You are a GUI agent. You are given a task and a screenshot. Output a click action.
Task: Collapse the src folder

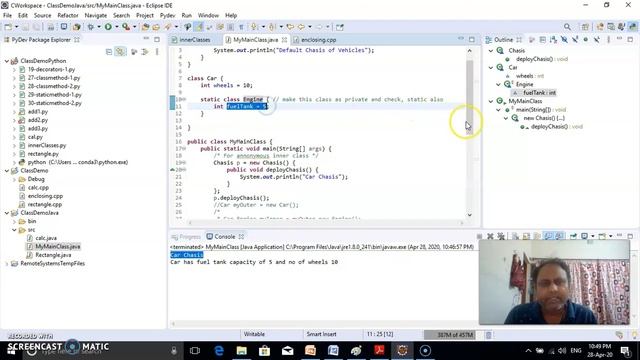tap(14, 230)
